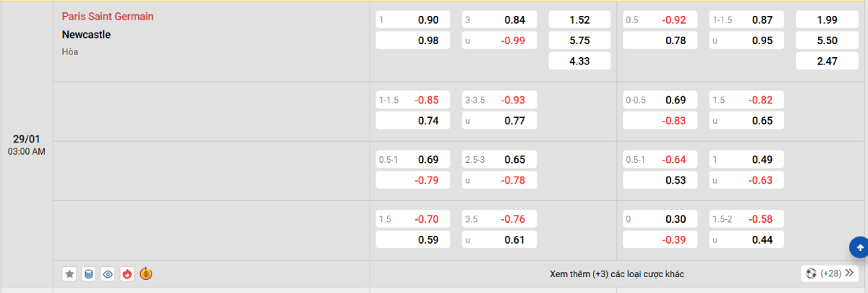Click the gold dollar coin refresh icon
Viewport: 868px width, 293px height.
click(x=146, y=273)
